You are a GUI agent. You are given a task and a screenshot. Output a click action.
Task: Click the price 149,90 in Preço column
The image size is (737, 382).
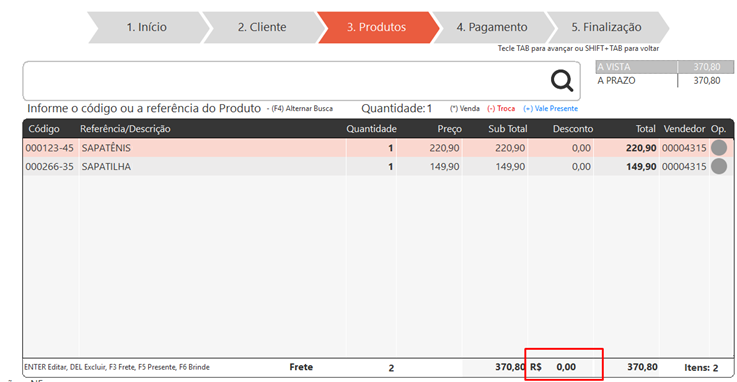444,167
